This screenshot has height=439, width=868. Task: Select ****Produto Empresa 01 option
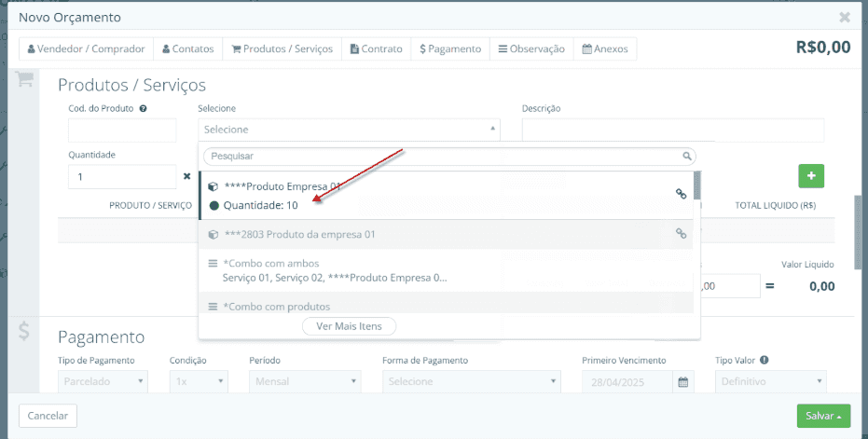tap(447, 196)
